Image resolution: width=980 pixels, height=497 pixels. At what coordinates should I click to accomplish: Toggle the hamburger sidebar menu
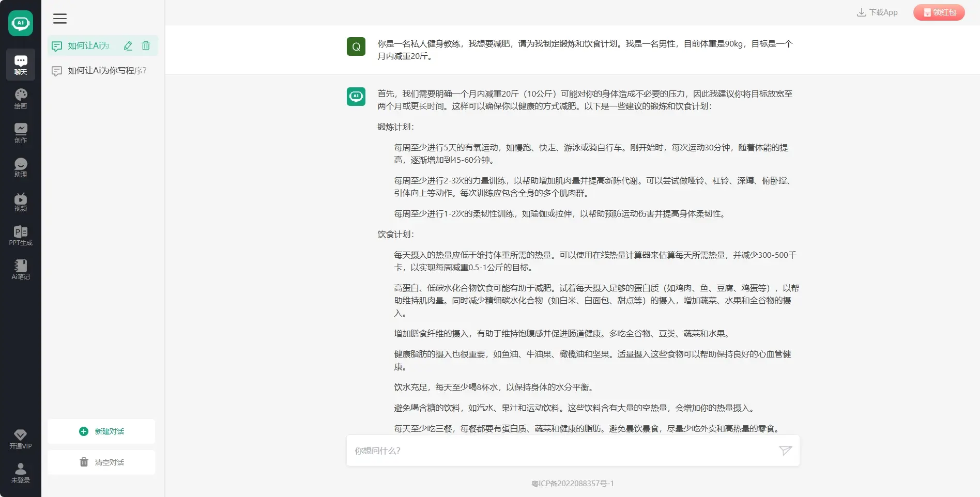tap(60, 19)
